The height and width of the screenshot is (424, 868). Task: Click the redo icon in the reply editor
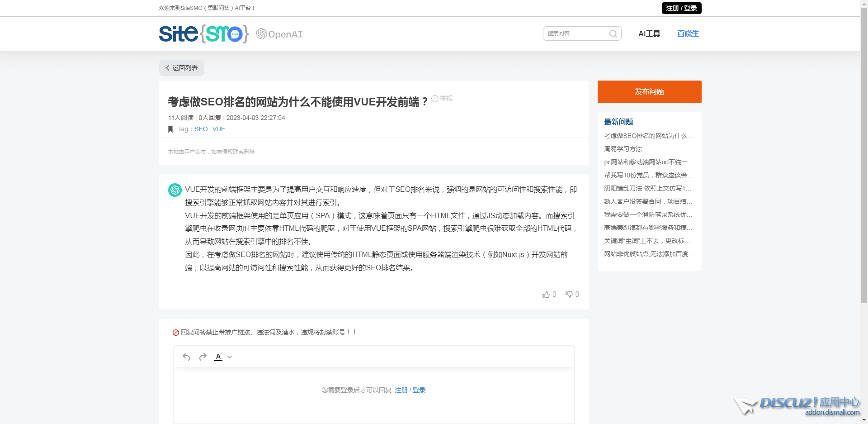(202, 357)
